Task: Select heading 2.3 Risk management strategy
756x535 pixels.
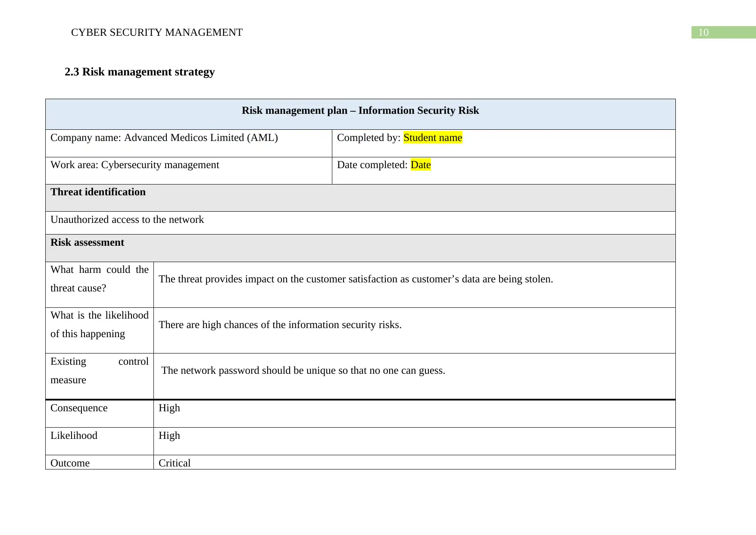Action: pyautogui.click(x=140, y=72)
